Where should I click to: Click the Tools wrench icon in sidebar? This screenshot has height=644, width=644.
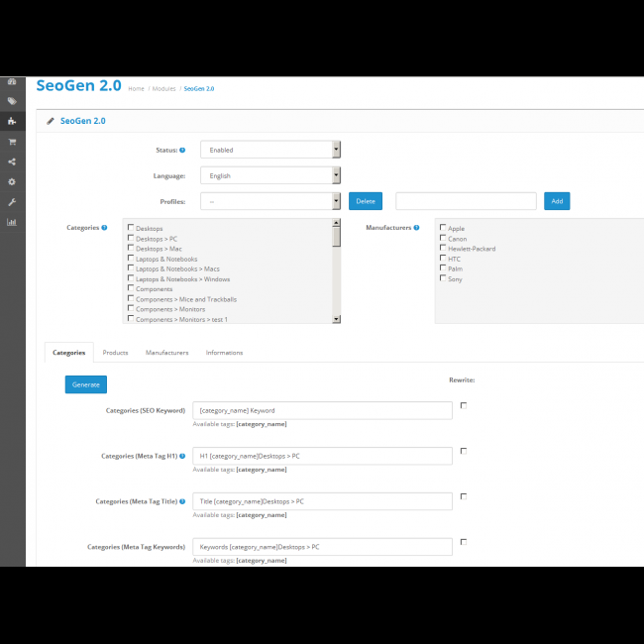12,202
